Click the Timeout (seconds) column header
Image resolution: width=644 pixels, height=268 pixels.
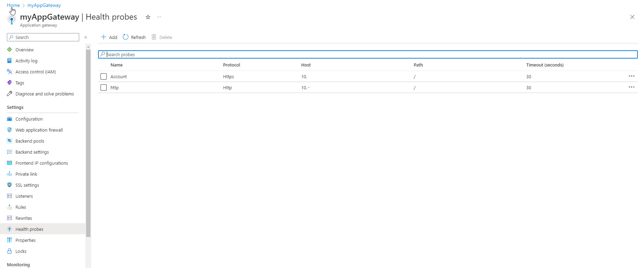click(x=545, y=65)
